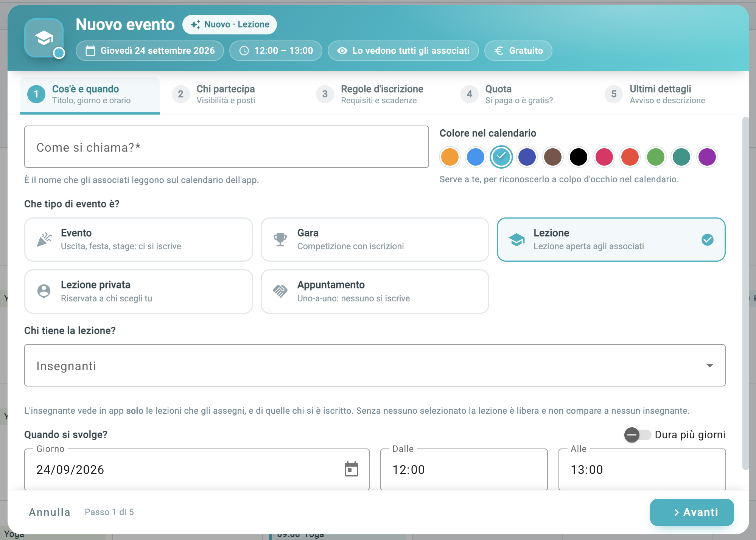Click the Insegnanti dropdown arrow
This screenshot has width=756, height=540.
pyautogui.click(x=710, y=365)
